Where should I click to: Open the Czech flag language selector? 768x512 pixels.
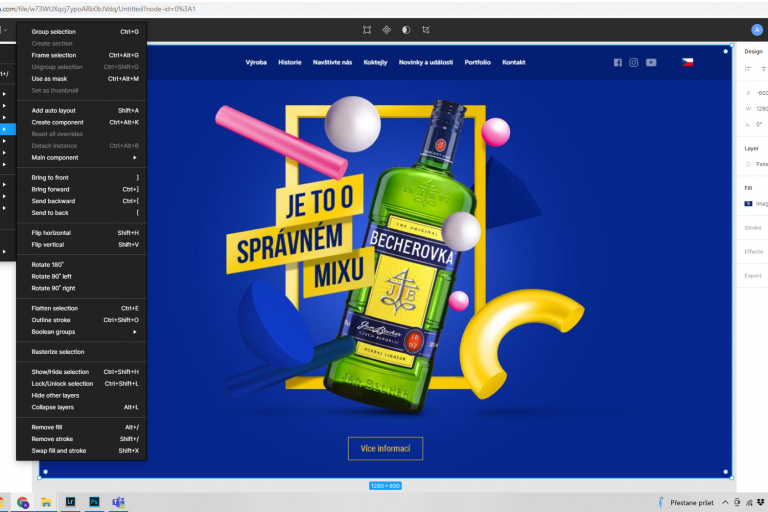688,62
